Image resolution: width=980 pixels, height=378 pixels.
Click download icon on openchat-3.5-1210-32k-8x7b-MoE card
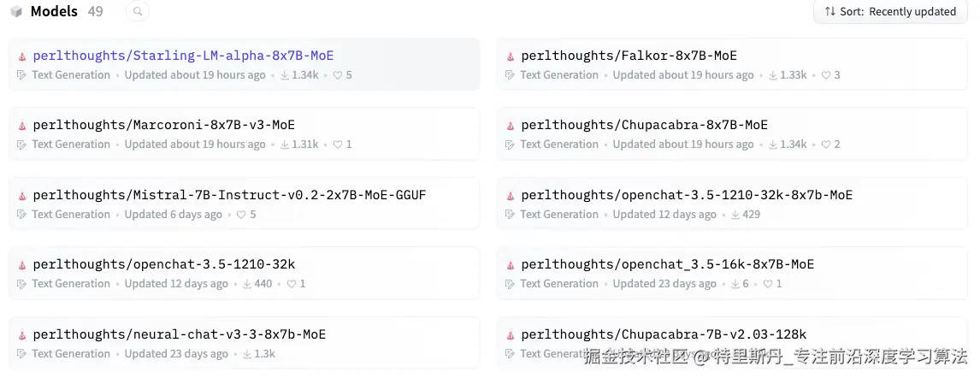point(735,215)
